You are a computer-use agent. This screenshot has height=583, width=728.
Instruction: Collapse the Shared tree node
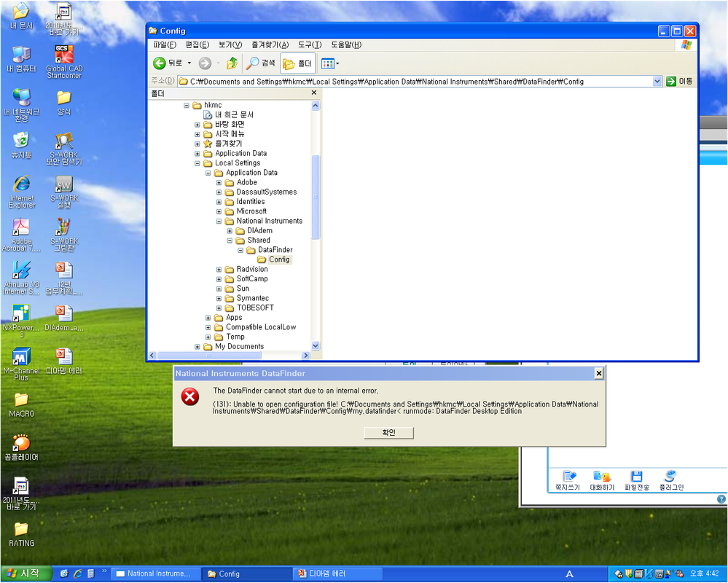(230, 241)
